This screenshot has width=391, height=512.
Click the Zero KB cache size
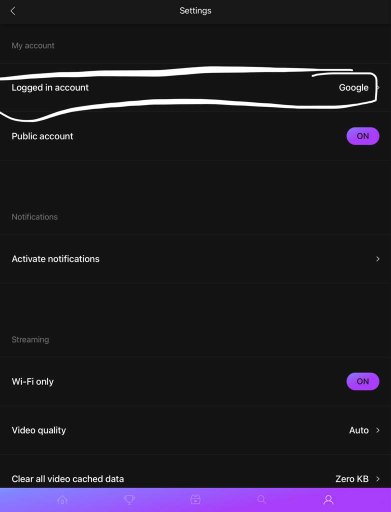coord(352,479)
